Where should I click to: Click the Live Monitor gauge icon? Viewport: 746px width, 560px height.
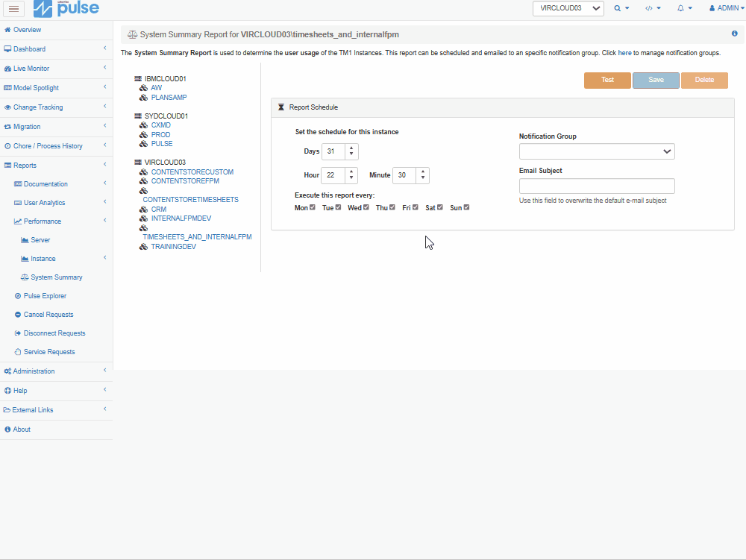pyautogui.click(x=7, y=69)
